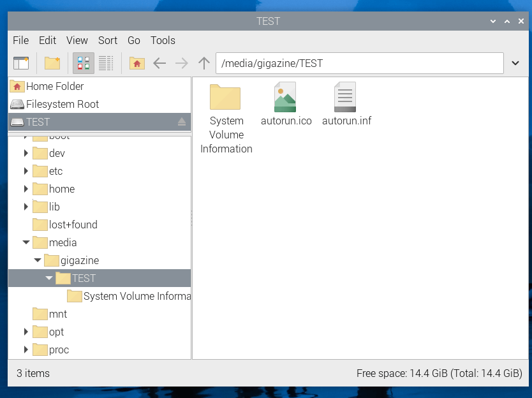Select Home Folder in the sidebar
The width and height of the screenshot is (532, 398).
click(54, 86)
